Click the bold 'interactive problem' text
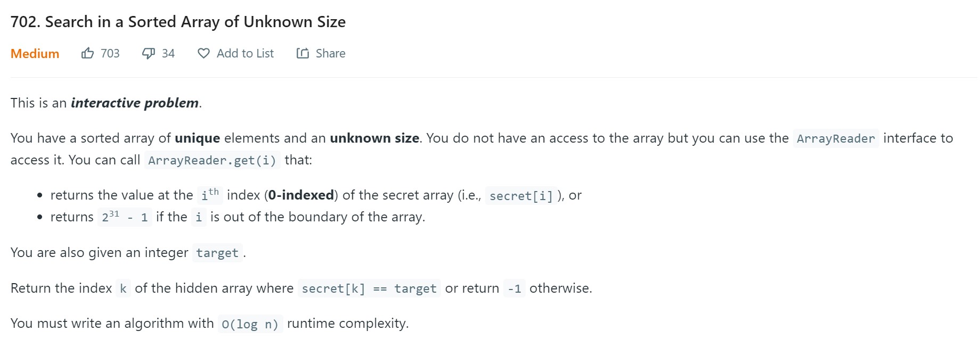980x364 pixels. coord(135,103)
